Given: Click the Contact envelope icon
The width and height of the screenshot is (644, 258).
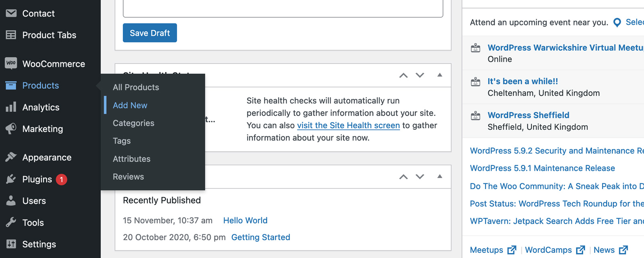Looking at the screenshot, I should (11, 13).
